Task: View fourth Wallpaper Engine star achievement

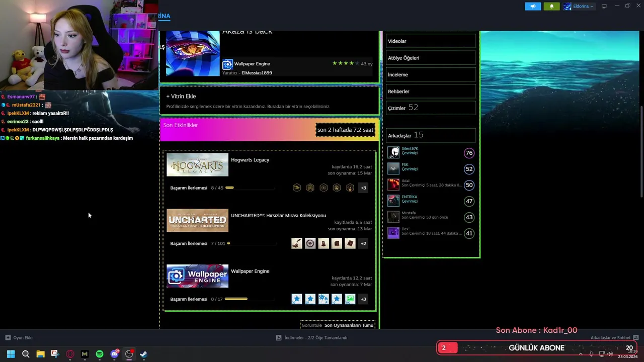Action: pos(337,299)
